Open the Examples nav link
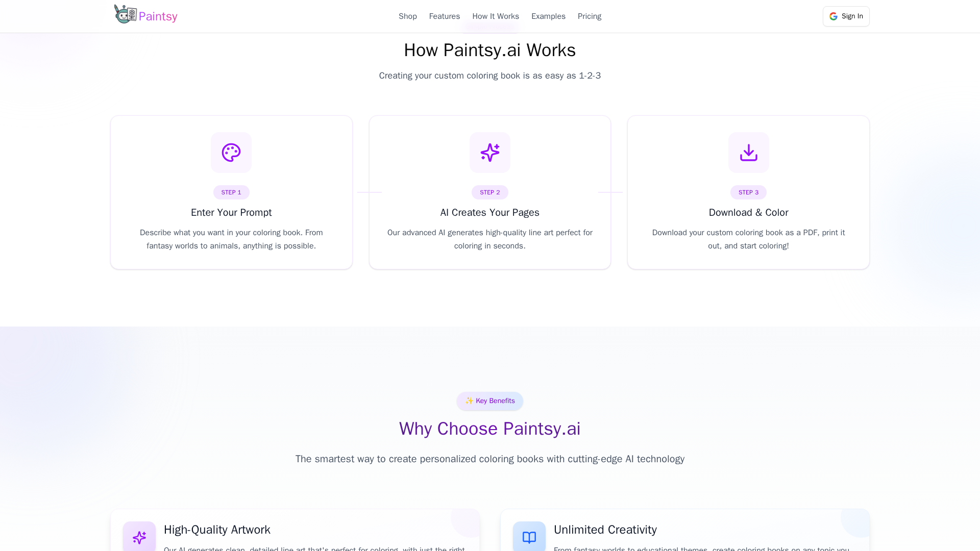The height and width of the screenshot is (551, 980). pos(548,16)
